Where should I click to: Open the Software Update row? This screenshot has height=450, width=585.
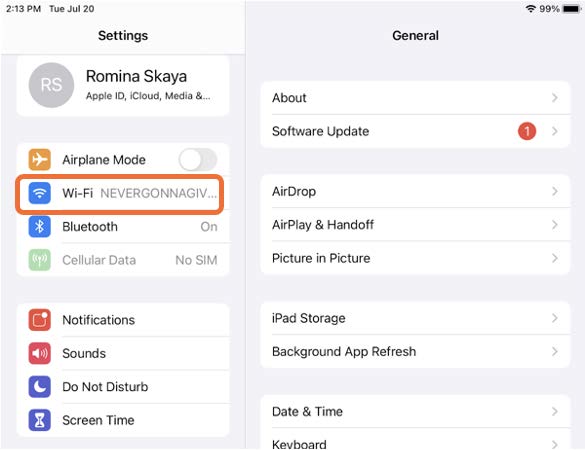[415, 131]
